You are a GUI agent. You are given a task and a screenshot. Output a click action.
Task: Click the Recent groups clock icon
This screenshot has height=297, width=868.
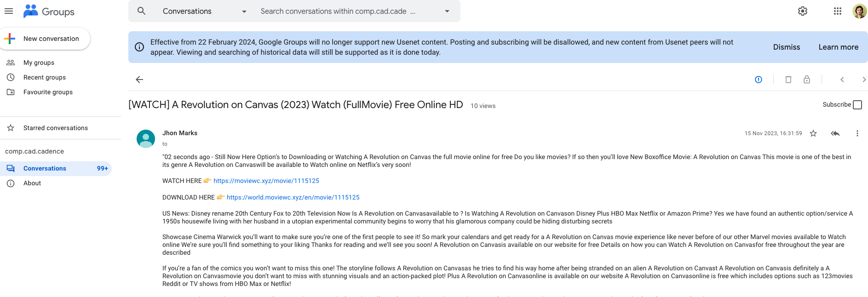click(11, 77)
